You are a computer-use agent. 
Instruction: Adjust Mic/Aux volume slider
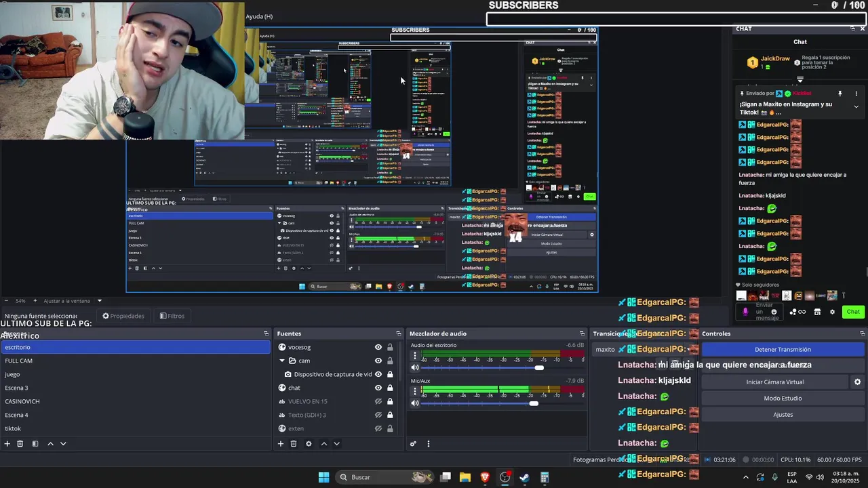pos(534,403)
